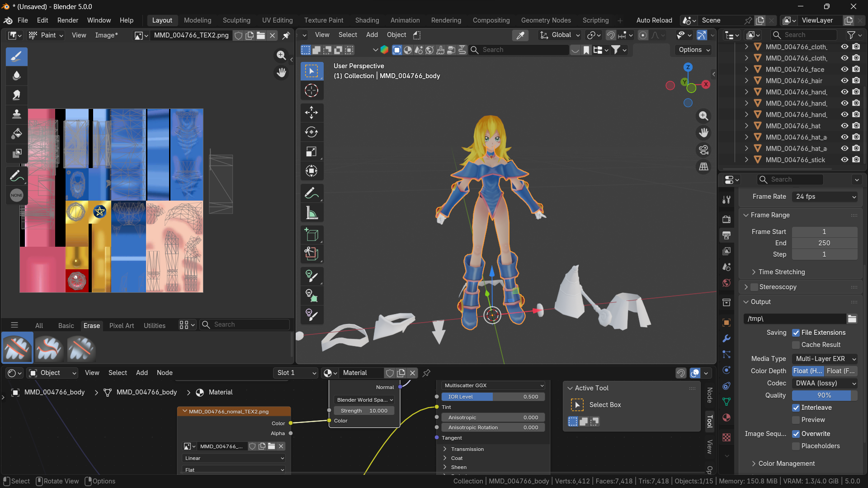Choose the Fill bucket paint tool
Screen dimensions: 868x488
[x=17, y=133]
